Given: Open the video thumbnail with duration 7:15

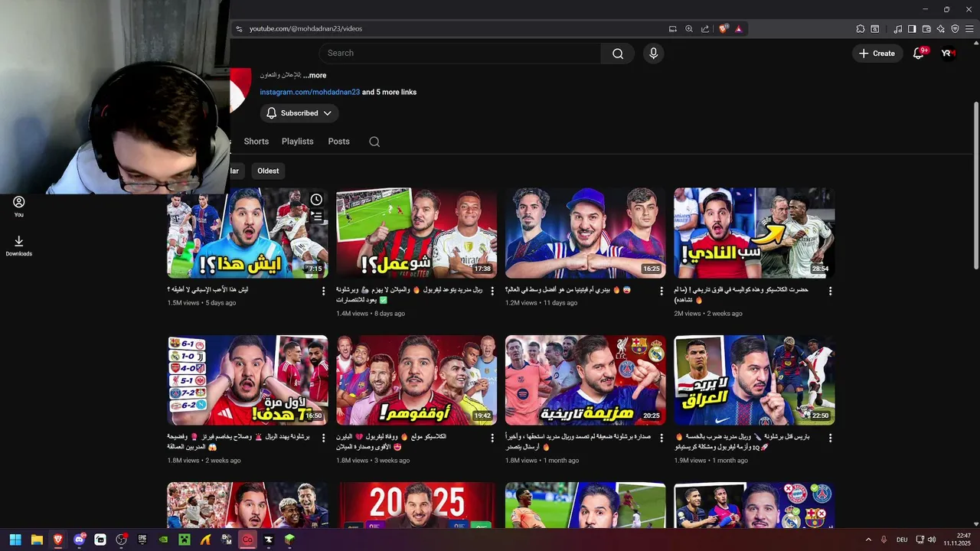Looking at the screenshot, I should coord(247,233).
